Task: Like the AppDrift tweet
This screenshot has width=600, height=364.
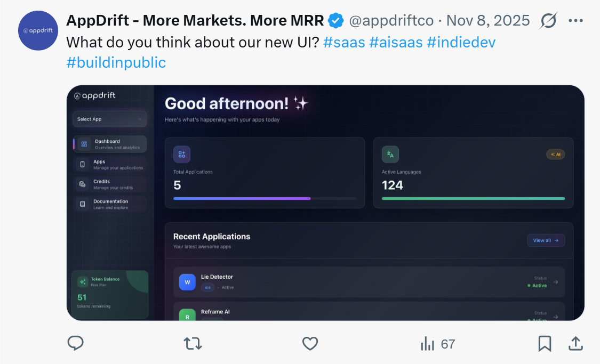Action: (310, 344)
